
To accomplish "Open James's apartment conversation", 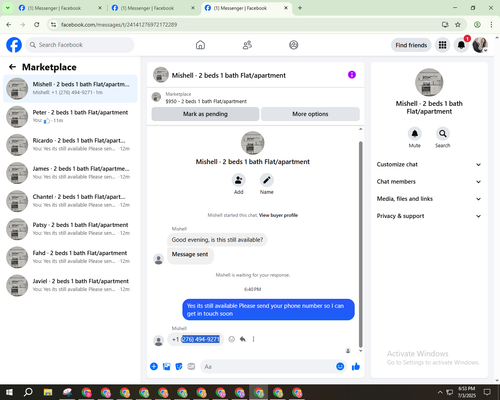I will coord(70,173).
